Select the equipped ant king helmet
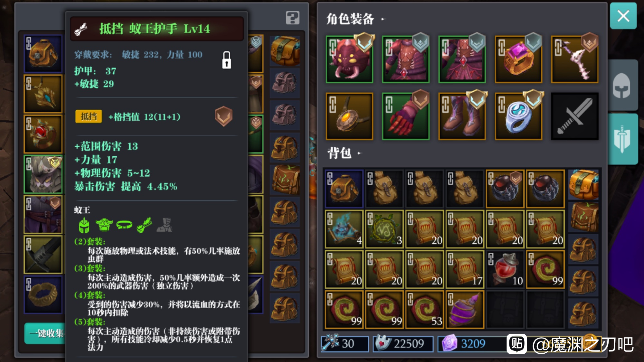 click(x=349, y=59)
